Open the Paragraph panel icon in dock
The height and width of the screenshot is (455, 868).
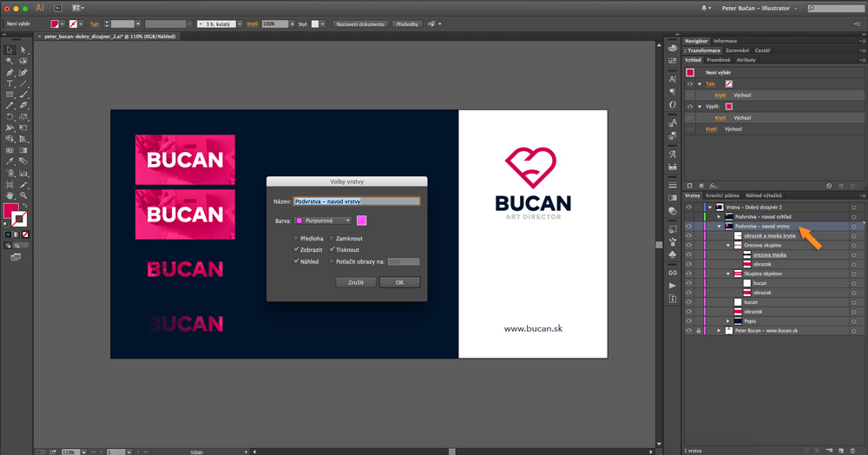pos(673,92)
